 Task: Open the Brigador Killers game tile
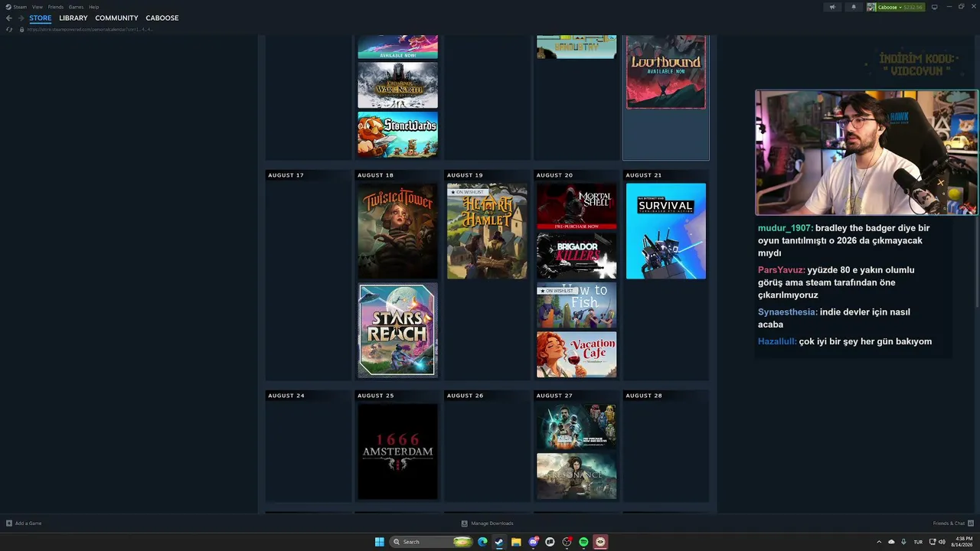tap(577, 256)
